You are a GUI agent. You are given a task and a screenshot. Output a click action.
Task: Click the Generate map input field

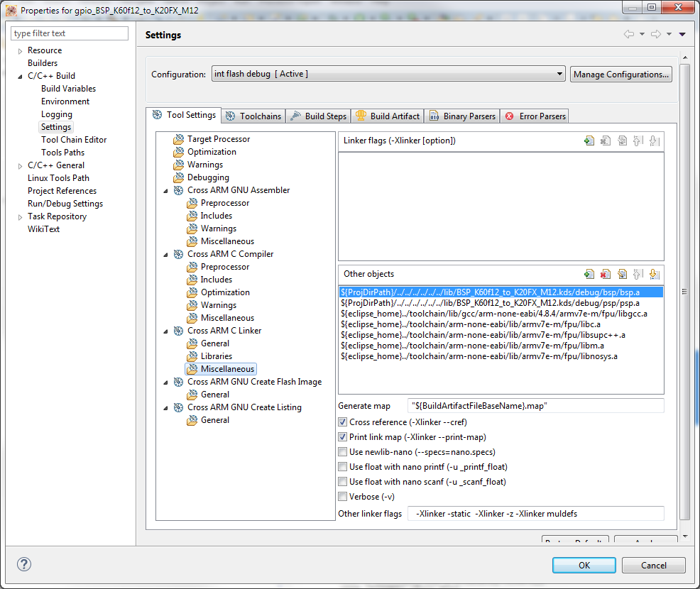535,406
